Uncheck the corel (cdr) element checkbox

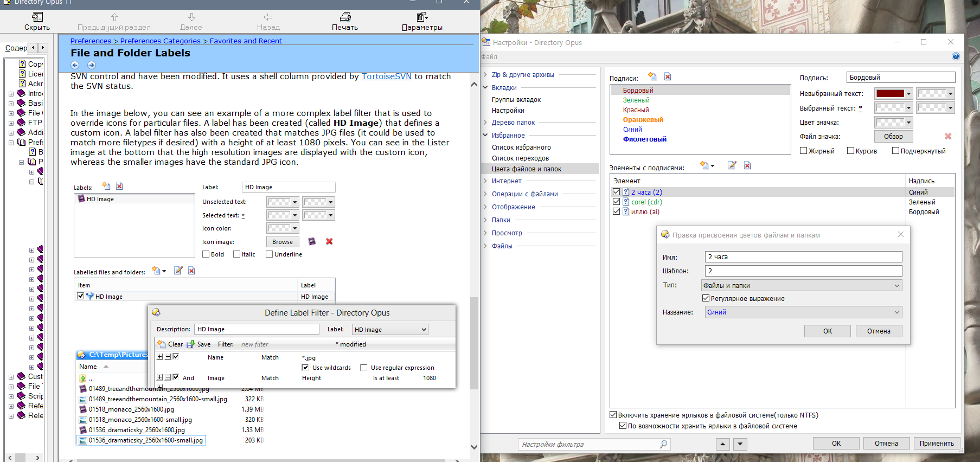[x=616, y=202]
